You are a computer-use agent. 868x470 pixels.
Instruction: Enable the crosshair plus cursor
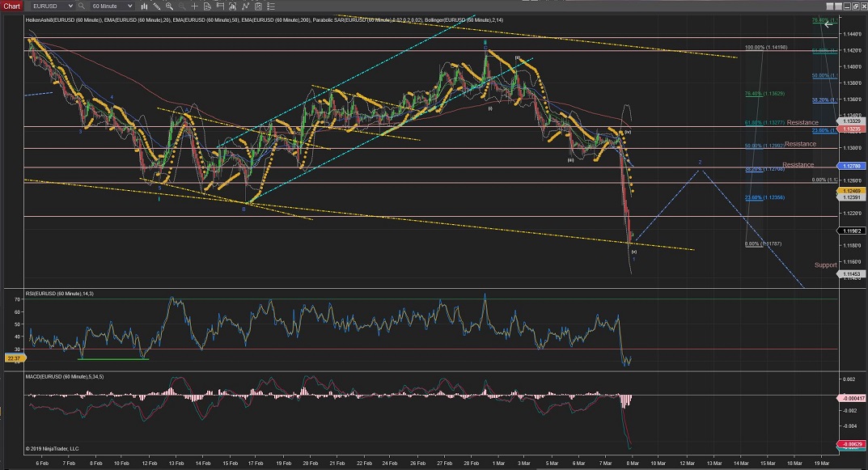click(194, 6)
